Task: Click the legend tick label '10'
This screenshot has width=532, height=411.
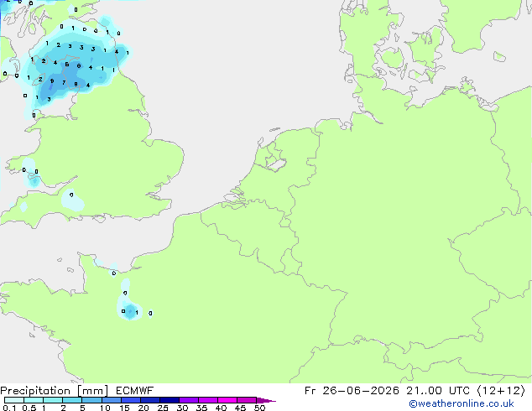Action: (105, 408)
